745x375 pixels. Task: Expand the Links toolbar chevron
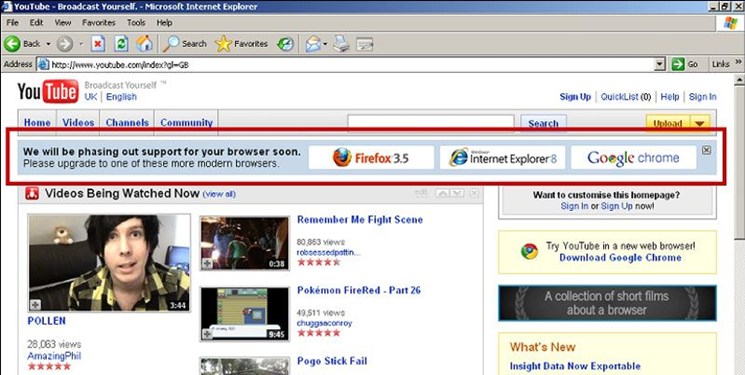738,62
